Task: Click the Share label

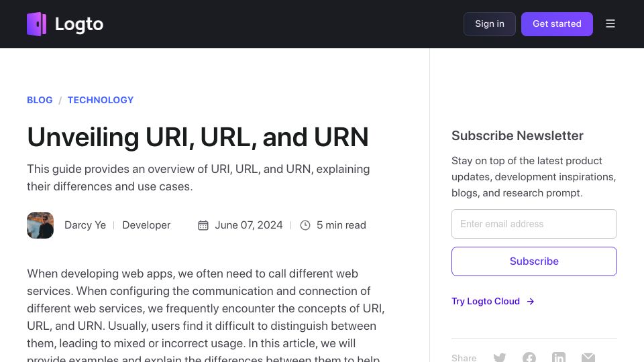Action: pyautogui.click(x=464, y=358)
